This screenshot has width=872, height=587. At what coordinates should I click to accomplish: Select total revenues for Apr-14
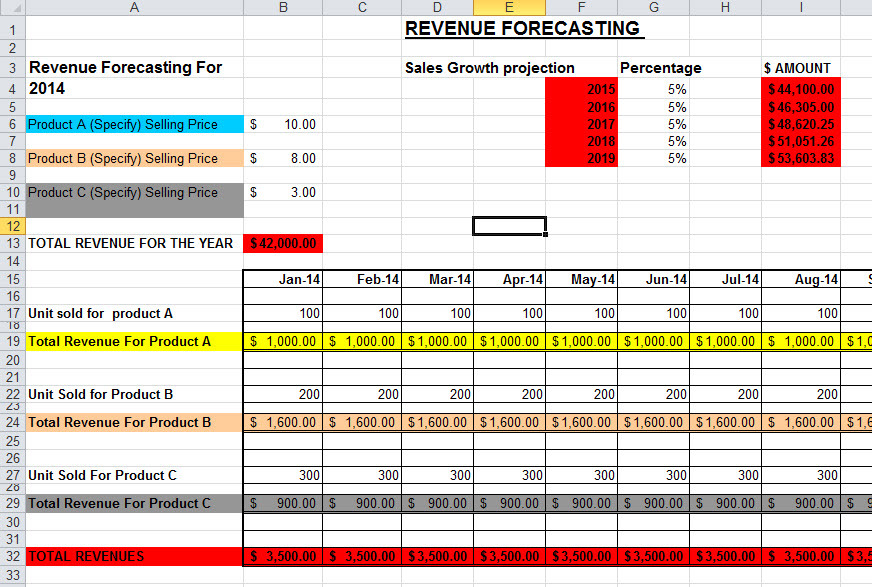(509, 556)
